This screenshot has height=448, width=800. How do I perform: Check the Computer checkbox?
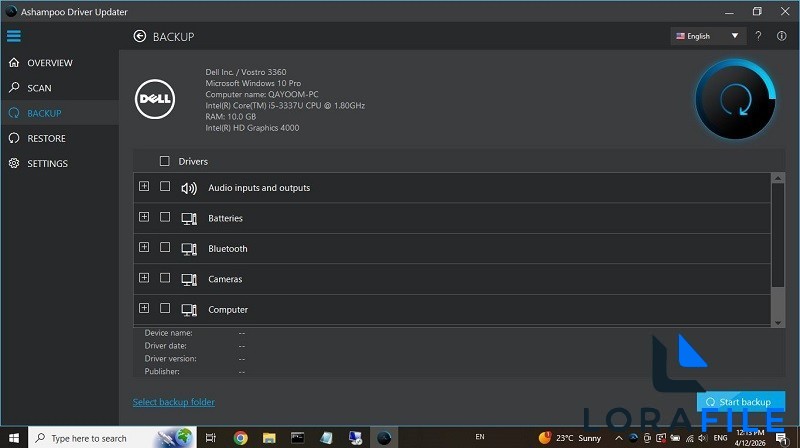coord(165,308)
